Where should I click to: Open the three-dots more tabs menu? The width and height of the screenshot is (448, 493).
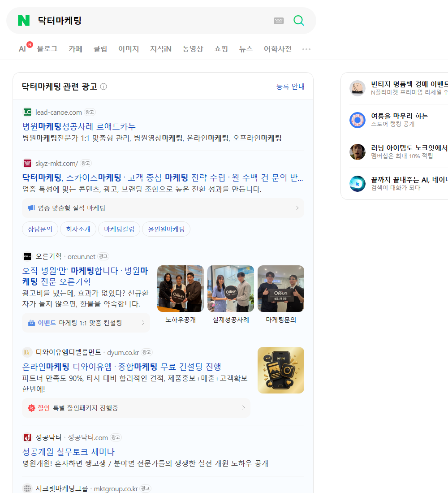(306, 49)
